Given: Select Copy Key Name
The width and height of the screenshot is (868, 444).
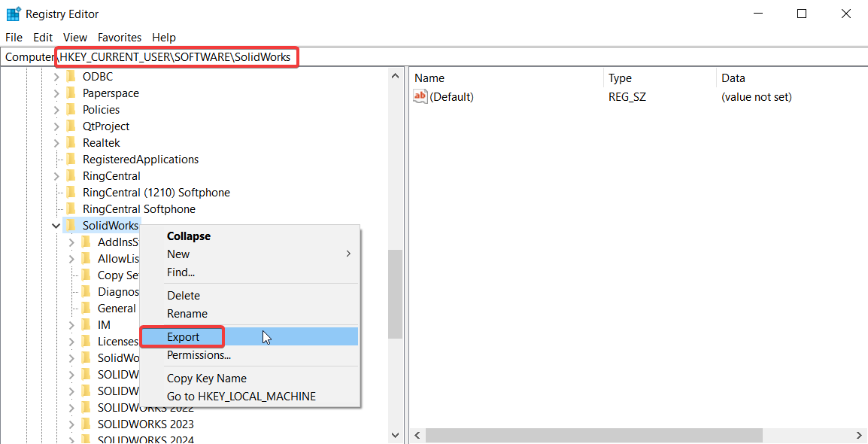Looking at the screenshot, I should 250,378.
